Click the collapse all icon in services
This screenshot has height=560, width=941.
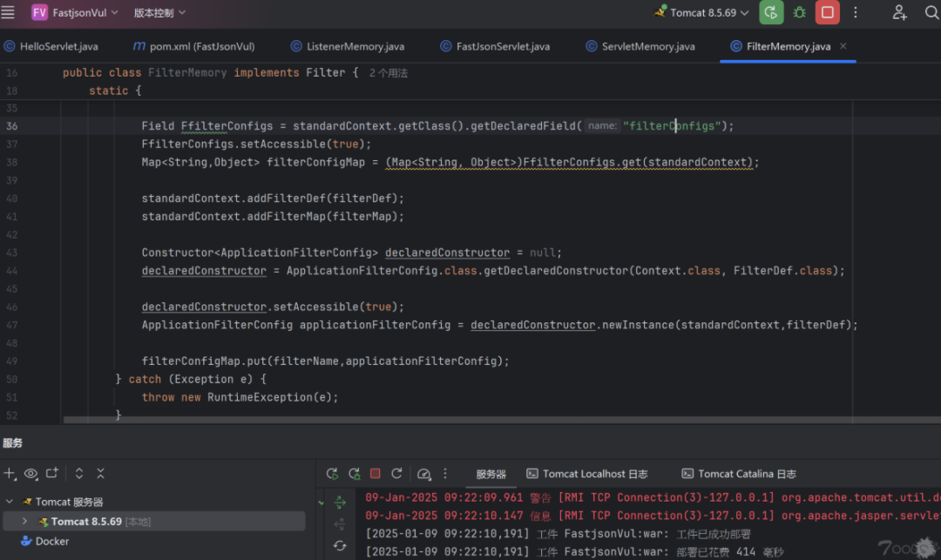point(100,473)
